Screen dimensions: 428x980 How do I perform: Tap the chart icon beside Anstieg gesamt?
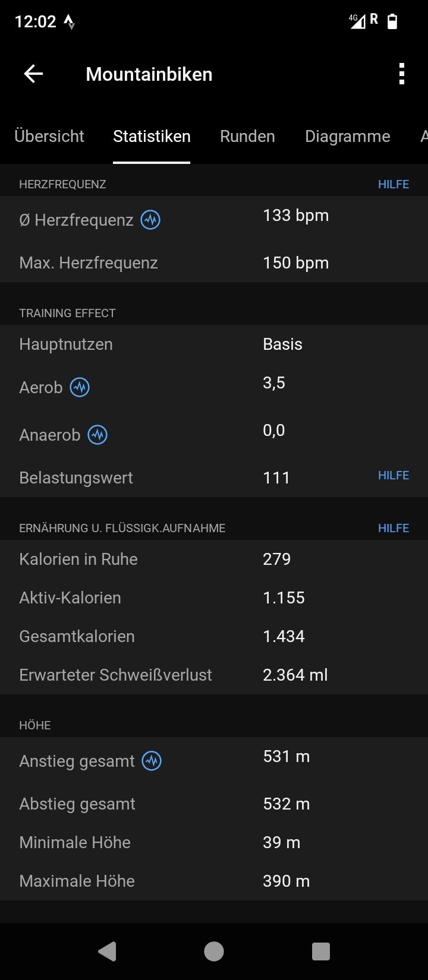(152, 761)
